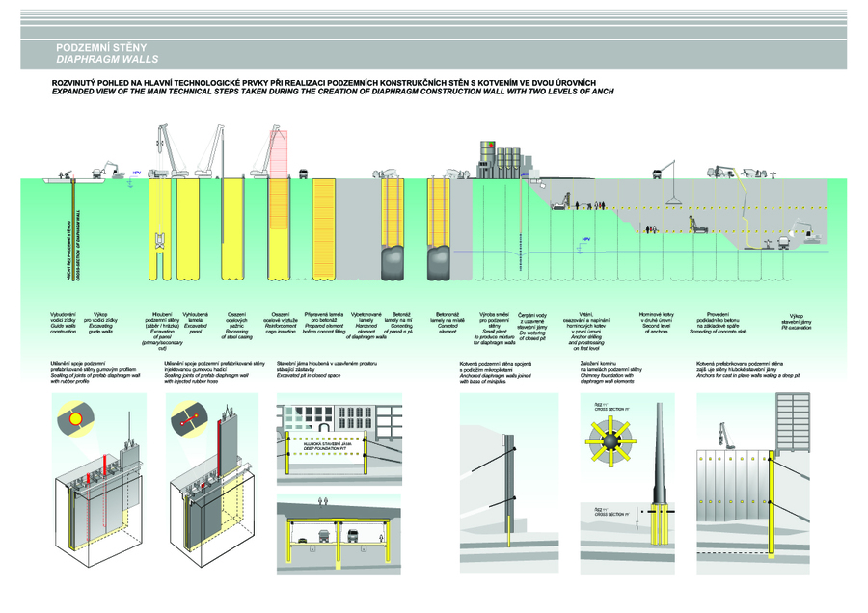Click the PODZEMNÍ STĚNY title
This screenshot has width=868, height=613.
(x=101, y=47)
